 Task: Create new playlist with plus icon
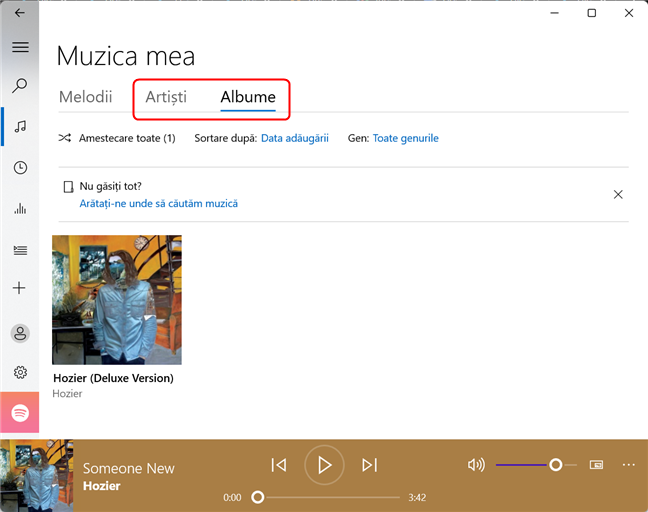pyautogui.click(x=19, y=288)
